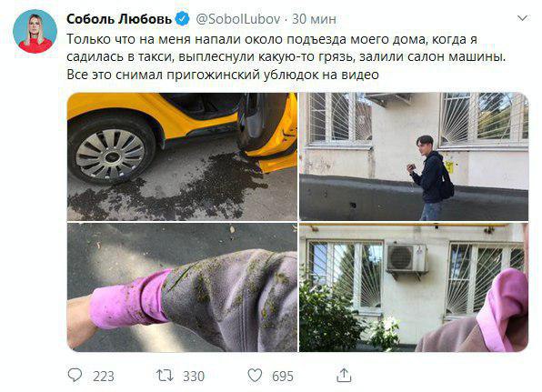Click the blue verified badge
The height and width of the screenshot is (392, 542).
pyautogui.click(x=182, y=18)
